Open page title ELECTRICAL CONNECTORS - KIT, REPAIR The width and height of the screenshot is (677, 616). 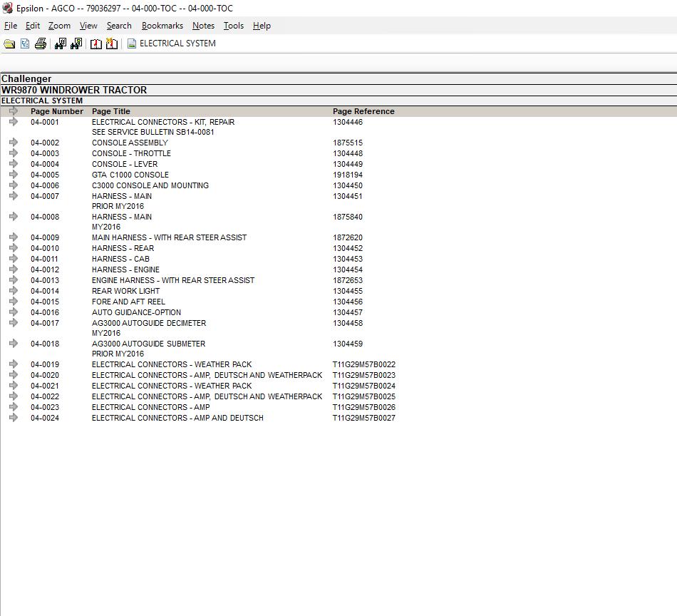point(163,122)
